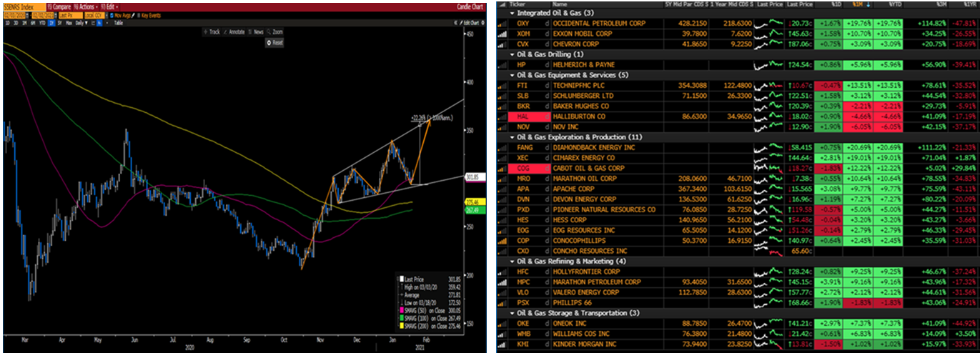Click the bar icon beside WMB row
The height and width of the screenshot is (353, 980).
point(501,334)
